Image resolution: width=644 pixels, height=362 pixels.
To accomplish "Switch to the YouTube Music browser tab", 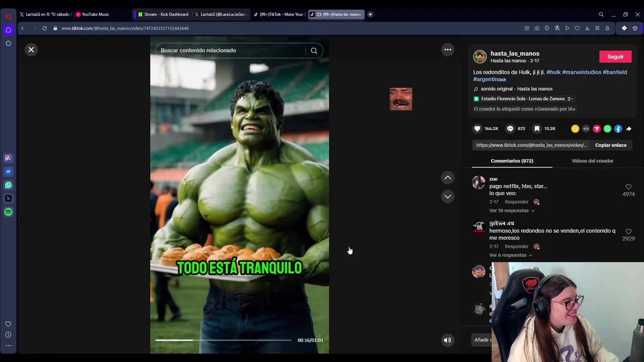I will click(x=96, y=15).
